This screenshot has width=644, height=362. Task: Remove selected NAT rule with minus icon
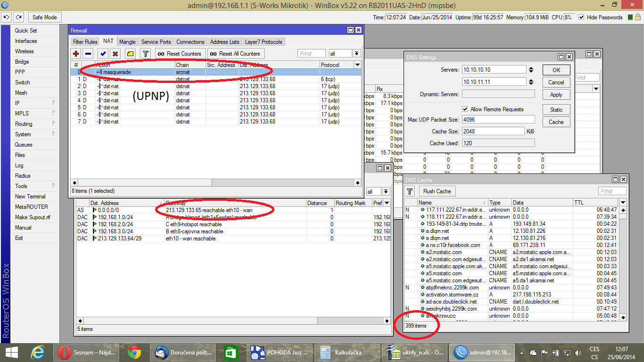coord(88,54)
